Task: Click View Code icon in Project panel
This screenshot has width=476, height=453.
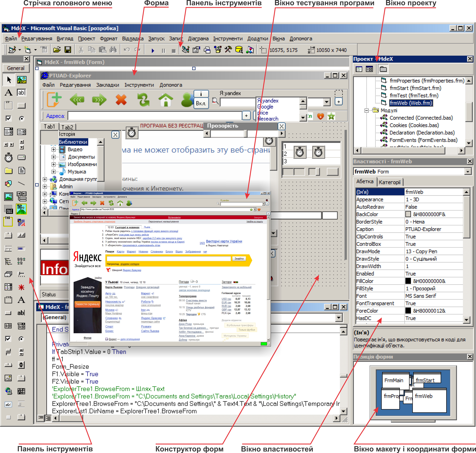Action: [359, 69]
